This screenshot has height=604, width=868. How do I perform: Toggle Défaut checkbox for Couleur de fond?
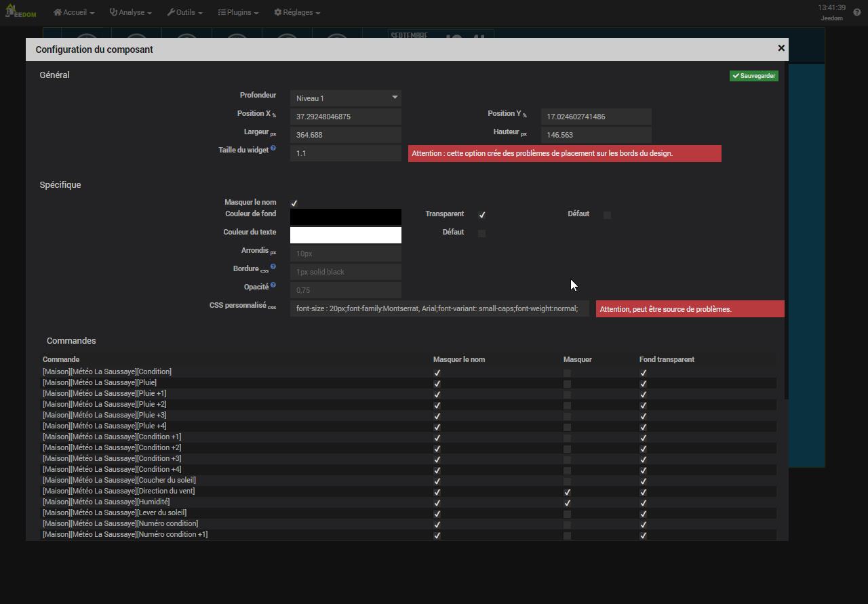607,215
